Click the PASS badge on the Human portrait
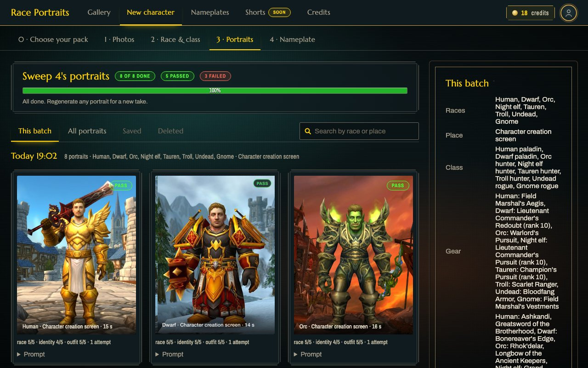Viewport: 588px width, 368px height. pos(121,186)
